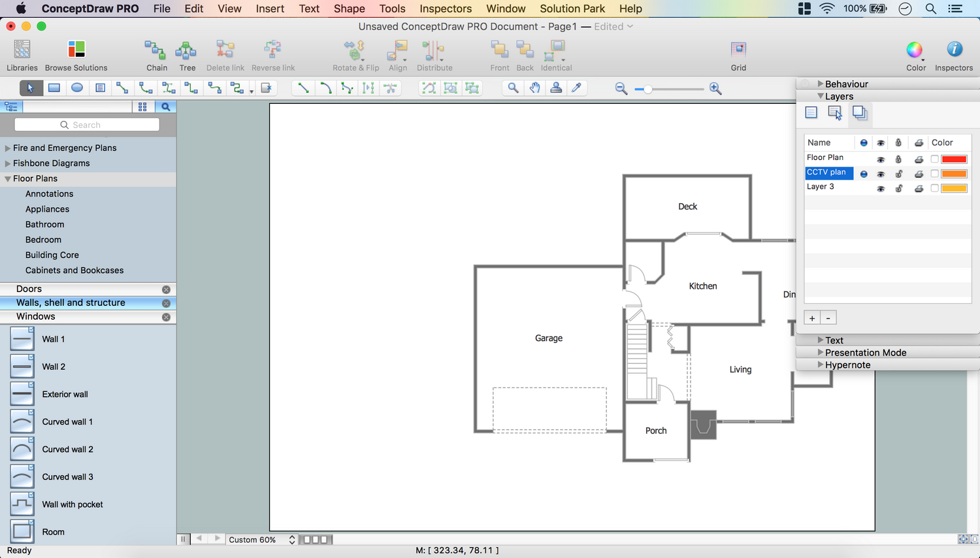Click in the library Search field
The image size is (980, 558).
87,125
